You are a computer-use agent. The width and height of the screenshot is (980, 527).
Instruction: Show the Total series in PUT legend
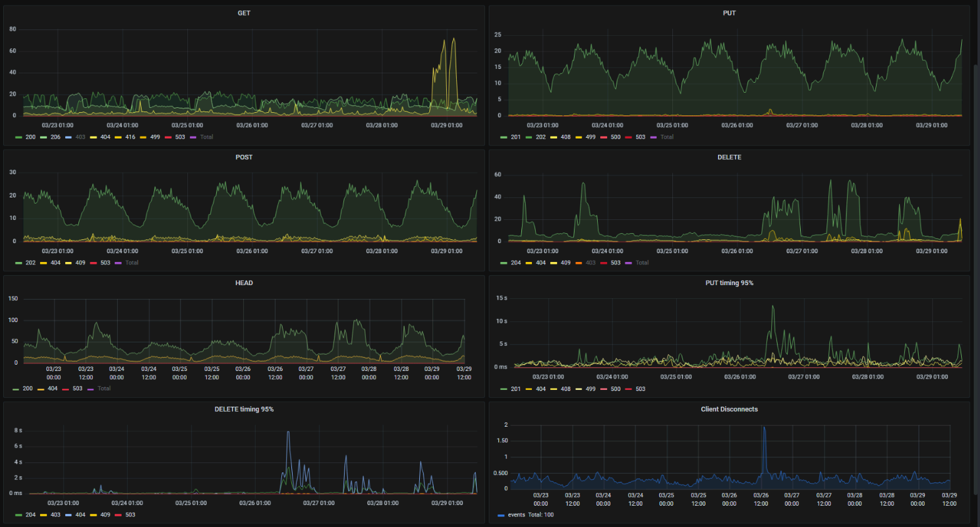662,137
